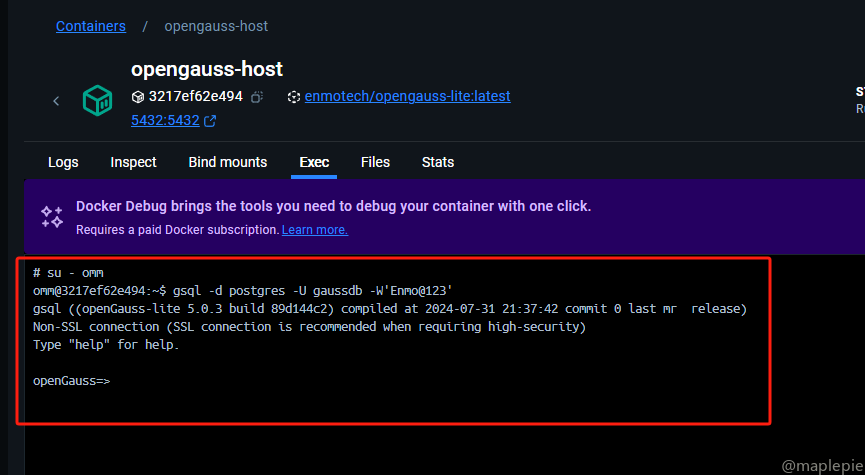Click the image icon before enmotech link
Viewport: 865px width, 475px height.
tap(293, 97)
